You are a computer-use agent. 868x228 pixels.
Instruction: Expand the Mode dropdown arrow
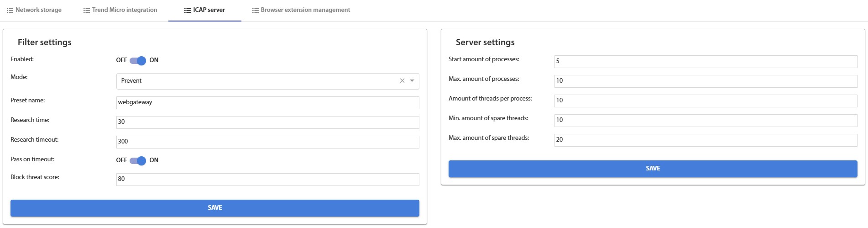tap(412, 81)
